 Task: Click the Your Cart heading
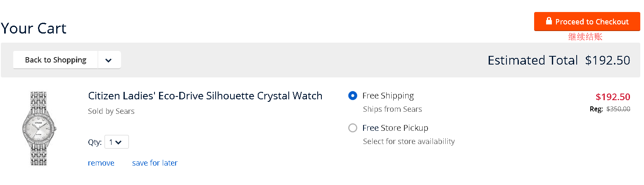33,29
